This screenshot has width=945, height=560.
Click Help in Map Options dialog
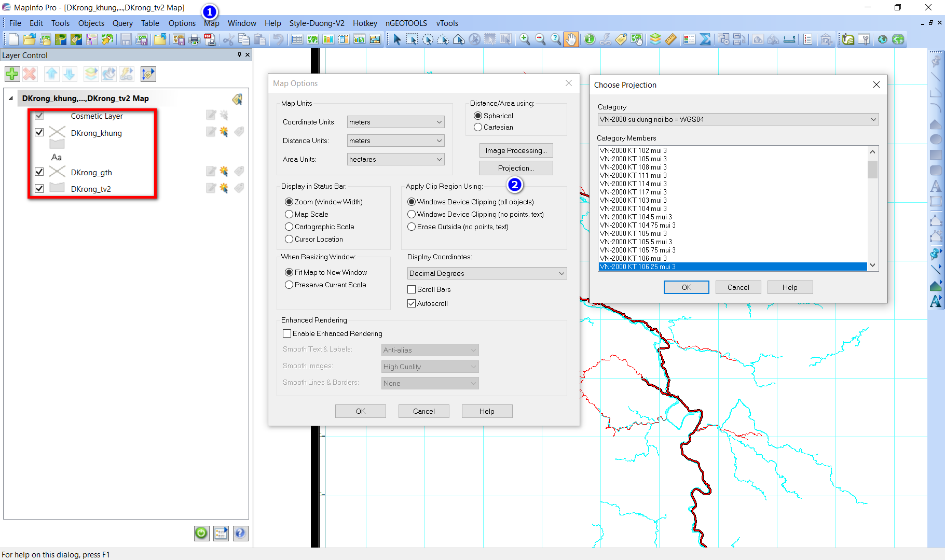pyautogui.click(x=487, y=411)
